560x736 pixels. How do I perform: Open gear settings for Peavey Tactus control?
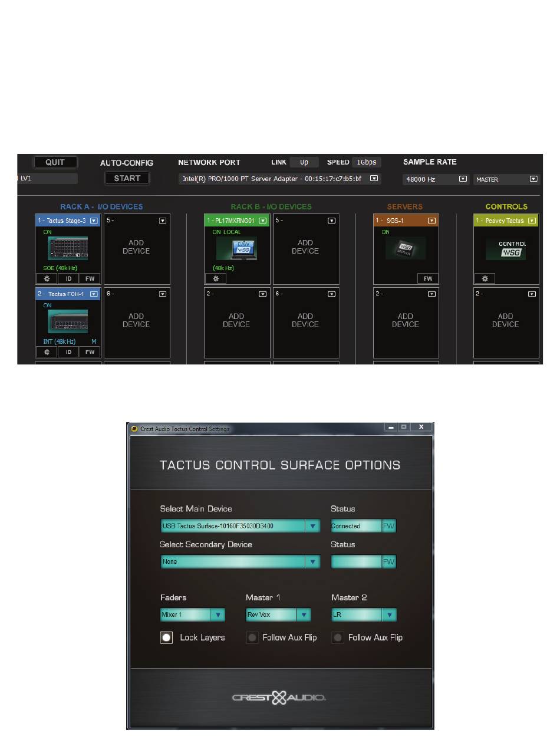(485, 278)
